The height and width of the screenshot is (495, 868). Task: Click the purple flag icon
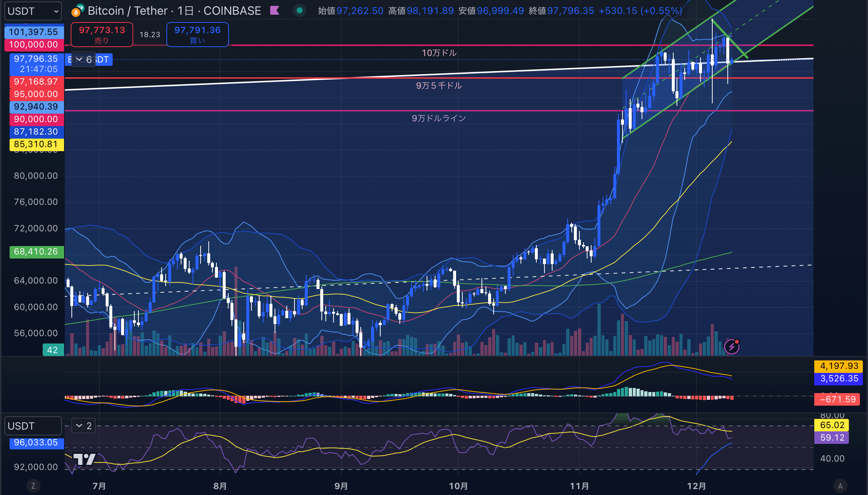(x=274, y=10)
